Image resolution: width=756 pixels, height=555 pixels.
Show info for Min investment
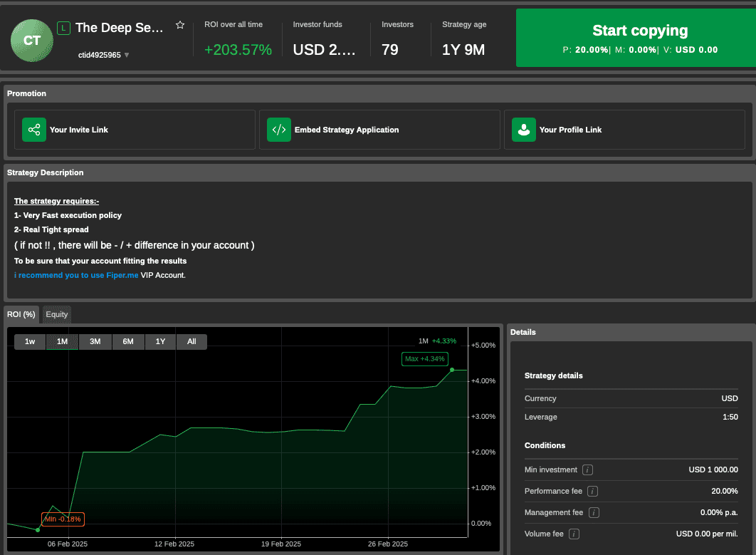click(587, 470)
